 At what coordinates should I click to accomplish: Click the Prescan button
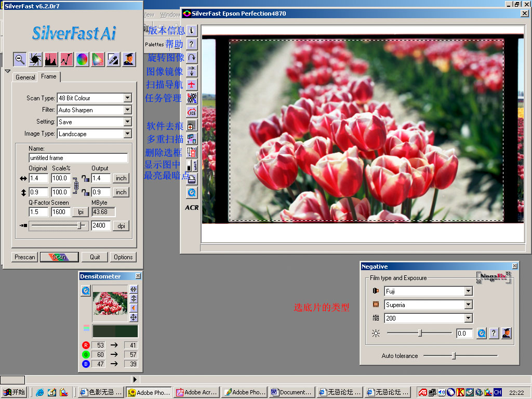coord(24,257)
